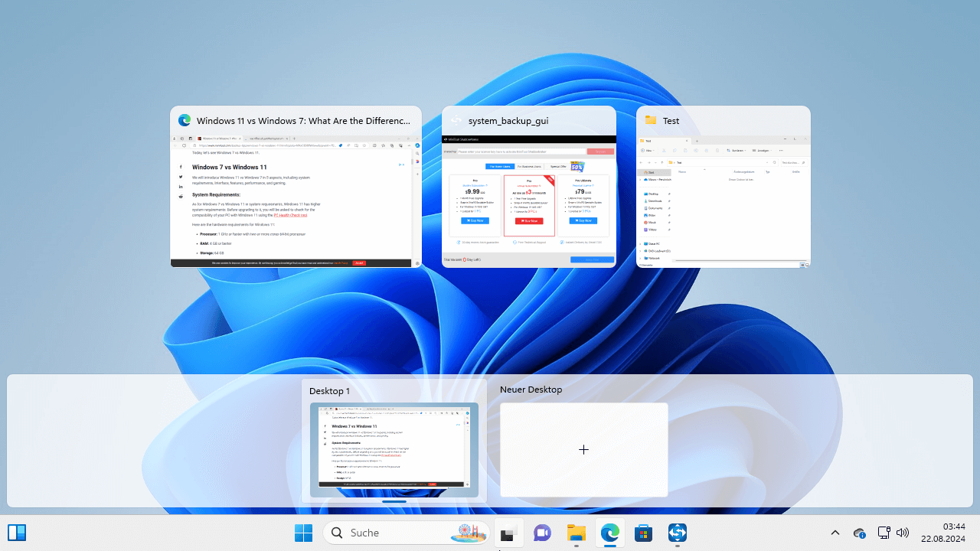
Task: Open the Teams Chat icon in the taskbar
Action: (542, 533)
